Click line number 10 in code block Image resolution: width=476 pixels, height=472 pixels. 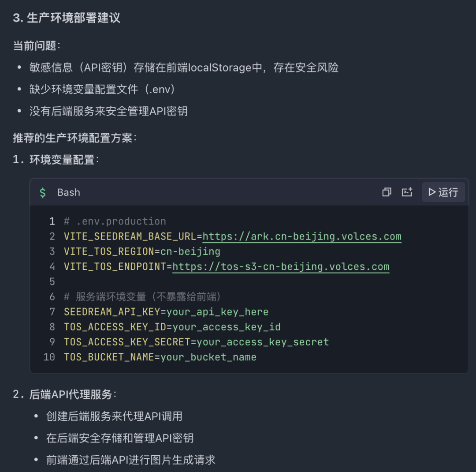[x=49, y=357]
